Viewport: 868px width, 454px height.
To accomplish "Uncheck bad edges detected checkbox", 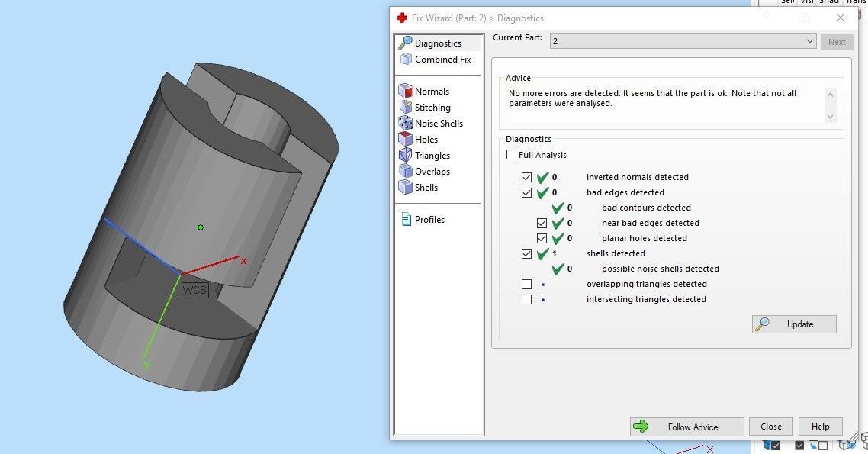I will 526,193.
